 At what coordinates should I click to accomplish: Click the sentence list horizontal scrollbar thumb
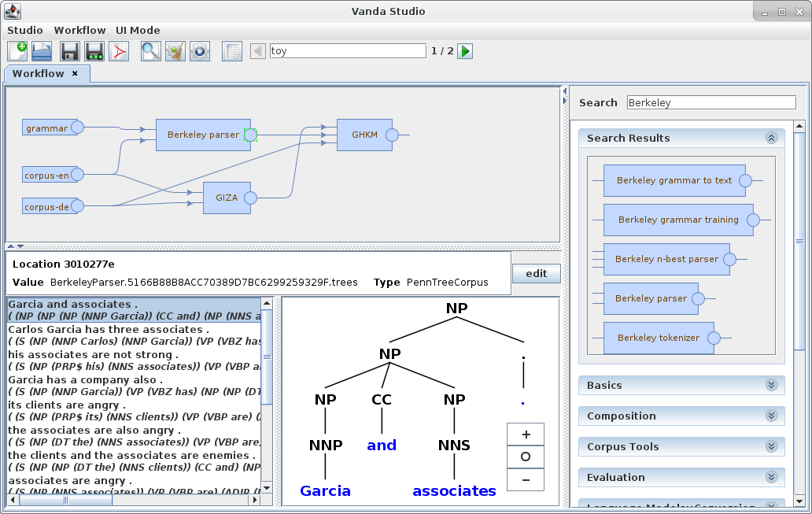[x=66, y=500]
